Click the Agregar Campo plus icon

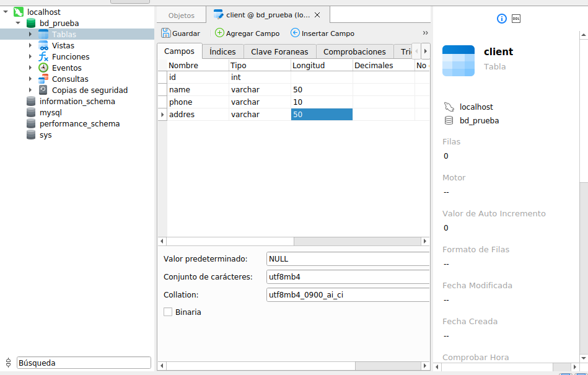pos(219,33)
